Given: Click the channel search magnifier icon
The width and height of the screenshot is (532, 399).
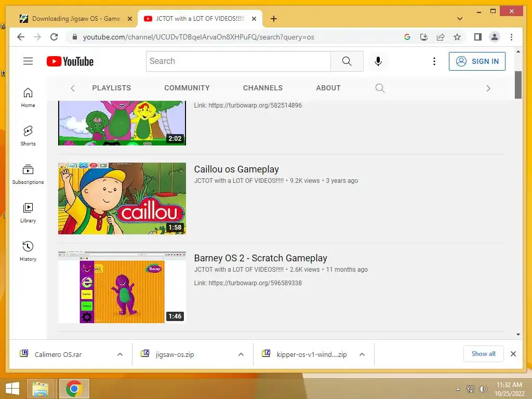Looking at the screenshot, I should point(380,88).
